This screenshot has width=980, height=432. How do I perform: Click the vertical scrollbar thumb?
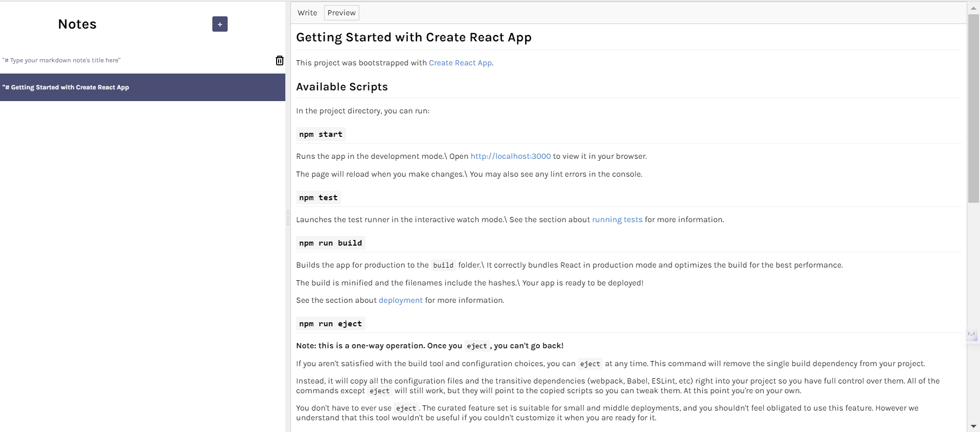click(973, 108)
